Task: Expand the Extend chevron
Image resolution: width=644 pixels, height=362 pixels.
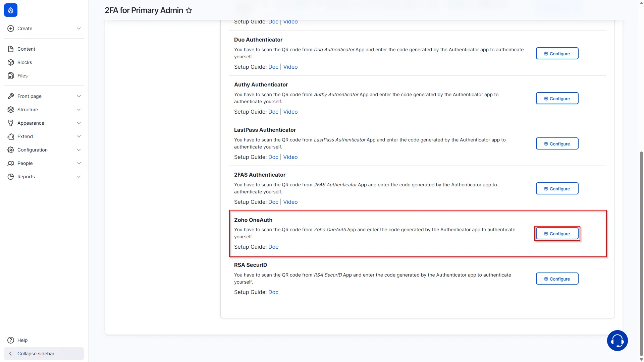Action: point(79,136)
